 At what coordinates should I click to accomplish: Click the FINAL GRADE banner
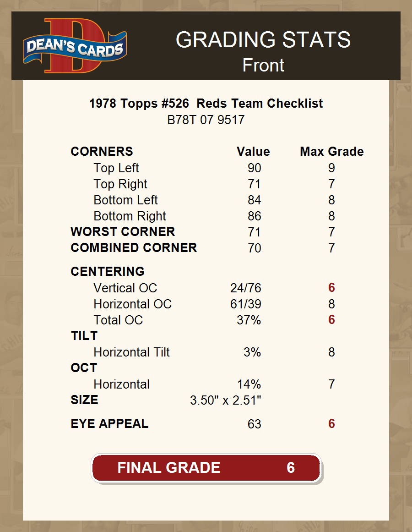pos(206,468)
